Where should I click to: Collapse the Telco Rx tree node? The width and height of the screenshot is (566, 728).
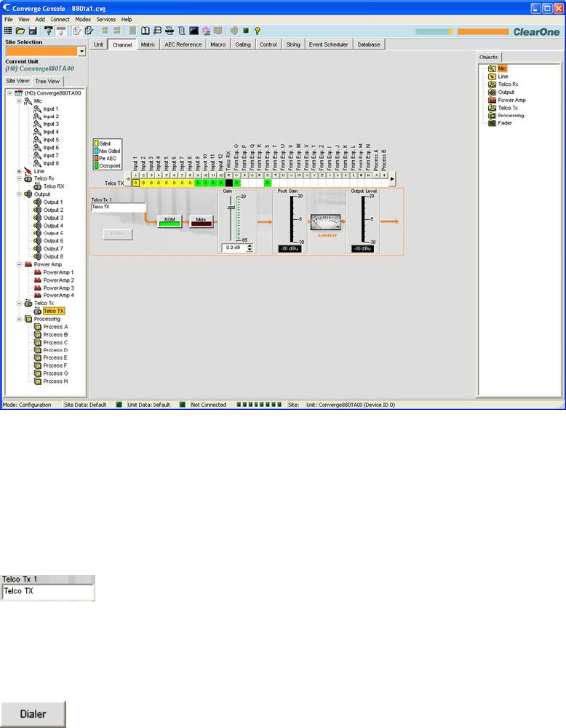19,178
